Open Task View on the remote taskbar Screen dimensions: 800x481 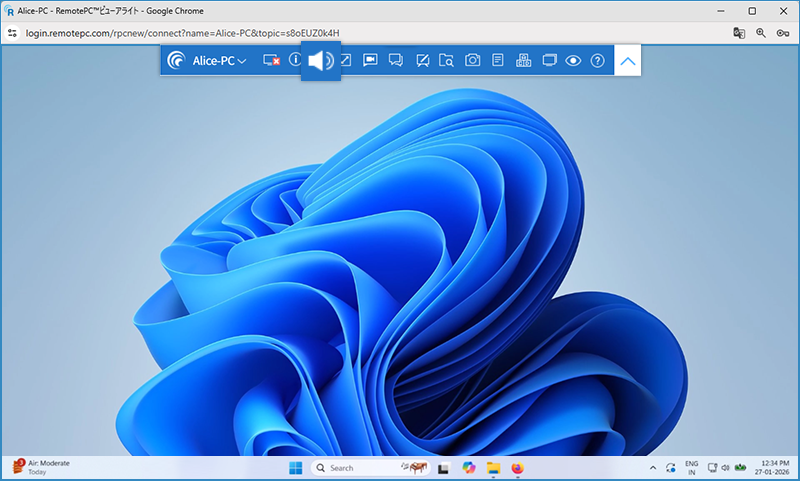tap(443, 468)
